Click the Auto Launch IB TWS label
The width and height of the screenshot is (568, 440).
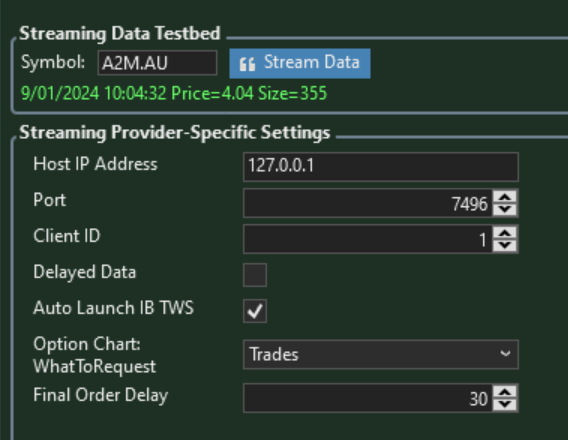click(113, 308)
